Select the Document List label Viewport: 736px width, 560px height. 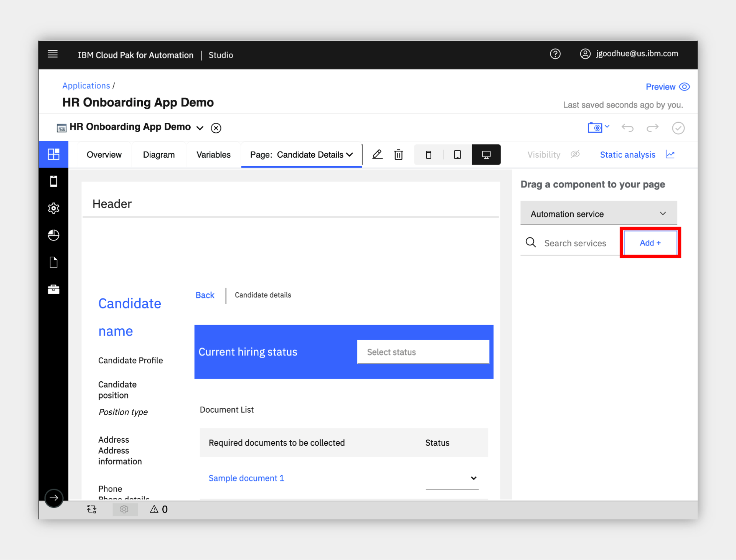[226, 410]
